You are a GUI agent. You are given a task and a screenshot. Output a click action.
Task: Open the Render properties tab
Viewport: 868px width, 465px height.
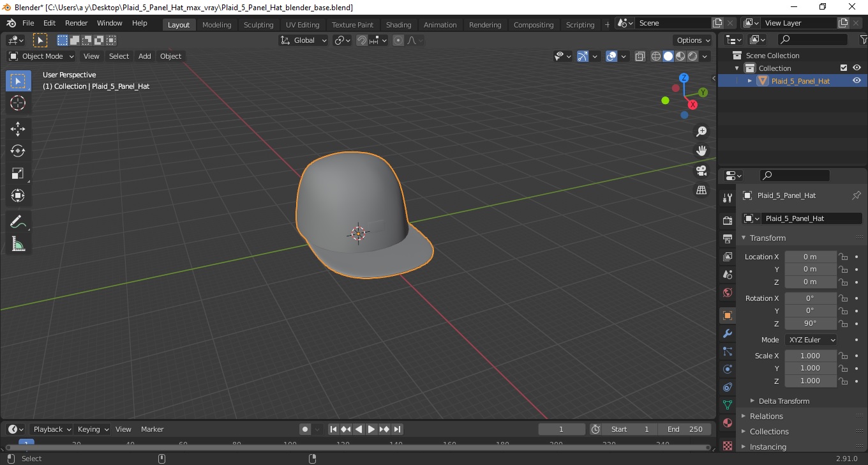coord(727,220)
